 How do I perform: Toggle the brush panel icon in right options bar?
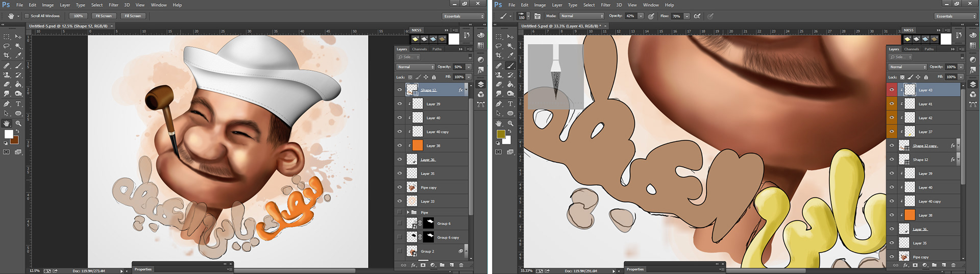(537, 16)
